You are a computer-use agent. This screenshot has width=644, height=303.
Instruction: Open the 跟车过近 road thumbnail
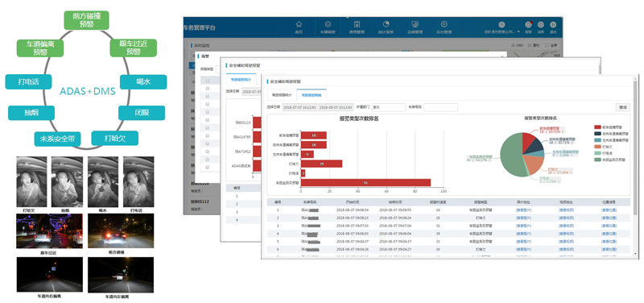pyautogui.click(x=49, y=231)
